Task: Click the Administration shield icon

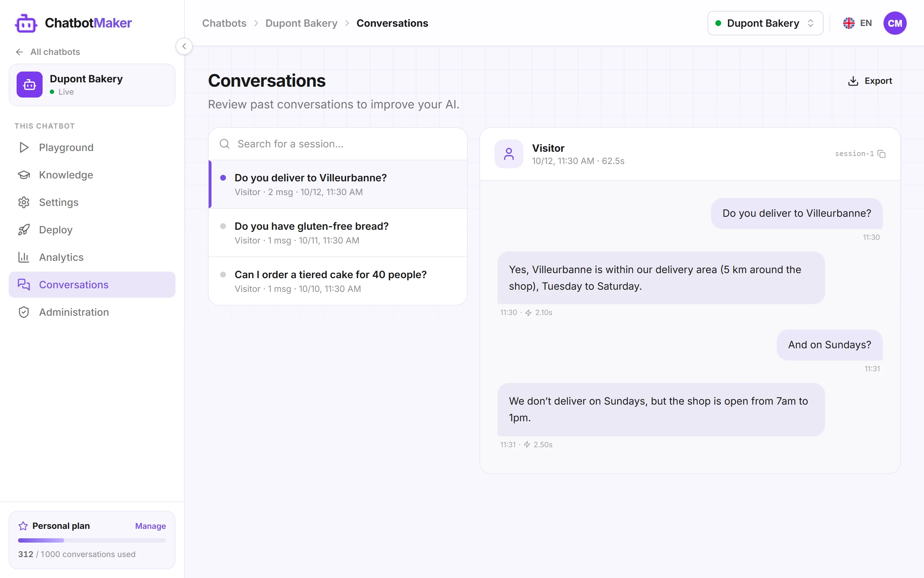Action: click(x=24, y=312)
